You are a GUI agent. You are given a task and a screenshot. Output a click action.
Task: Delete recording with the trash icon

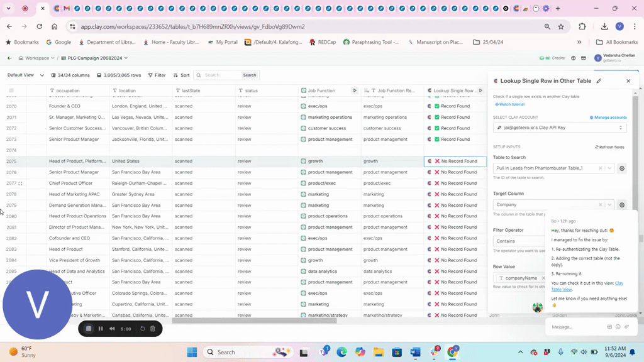tap(153, 329)
